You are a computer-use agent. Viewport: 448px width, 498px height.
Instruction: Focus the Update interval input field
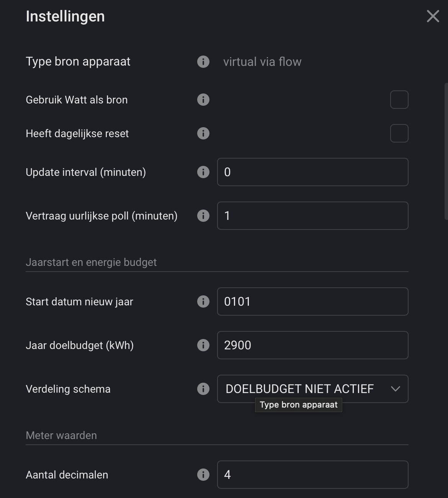click(312, 172)
